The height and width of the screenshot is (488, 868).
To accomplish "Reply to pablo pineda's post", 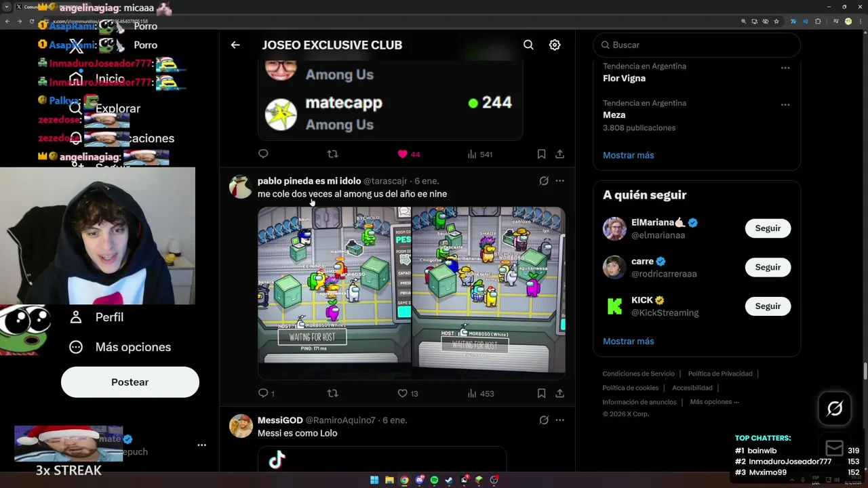I will pyautogui.click(x=266, y=393).
